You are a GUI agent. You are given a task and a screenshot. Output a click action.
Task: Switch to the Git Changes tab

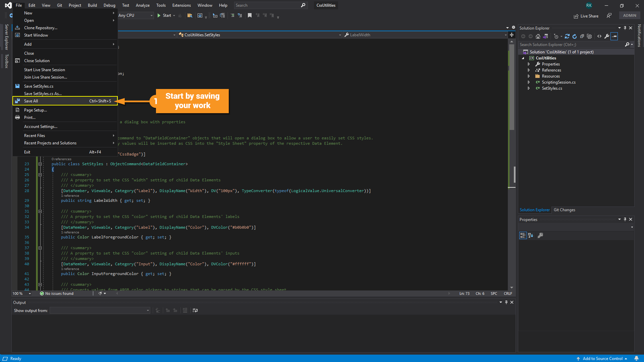tap(564, 210)
